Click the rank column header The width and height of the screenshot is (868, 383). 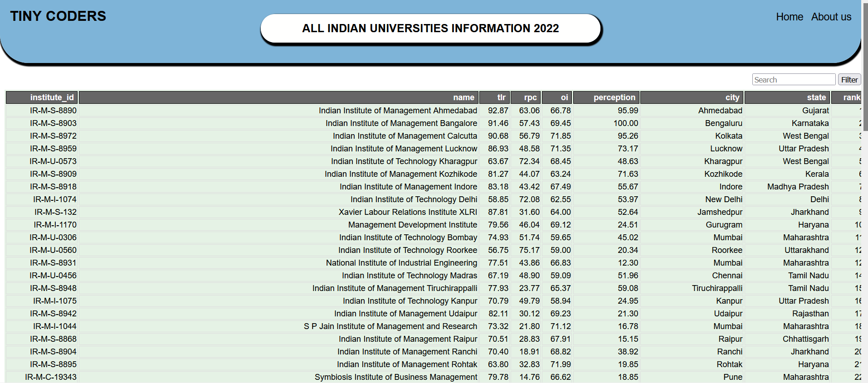(846, 97)
